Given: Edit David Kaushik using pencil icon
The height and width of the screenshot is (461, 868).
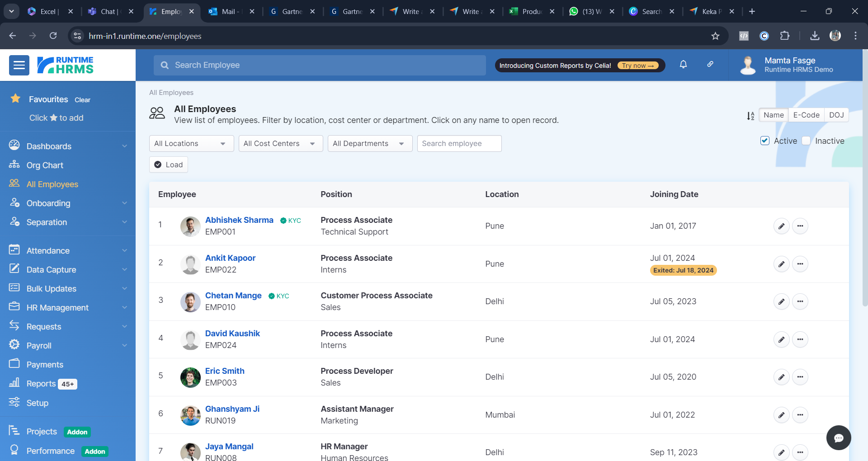Looking at the screenshot, I should coord(781,339).
